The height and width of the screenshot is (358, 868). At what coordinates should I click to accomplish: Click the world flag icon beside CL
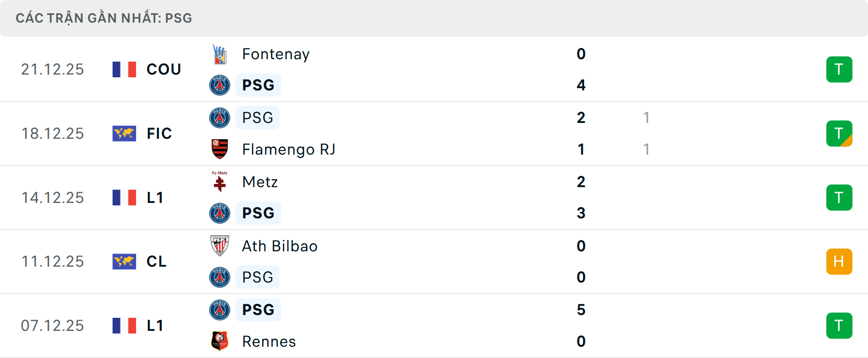124,262
